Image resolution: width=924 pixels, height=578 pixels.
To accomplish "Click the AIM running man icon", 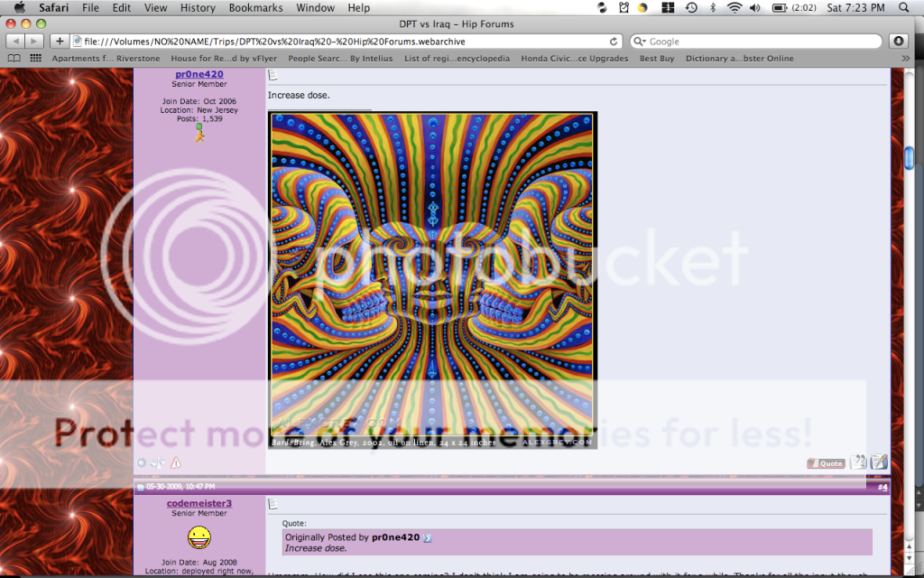I will coord(199,133).
